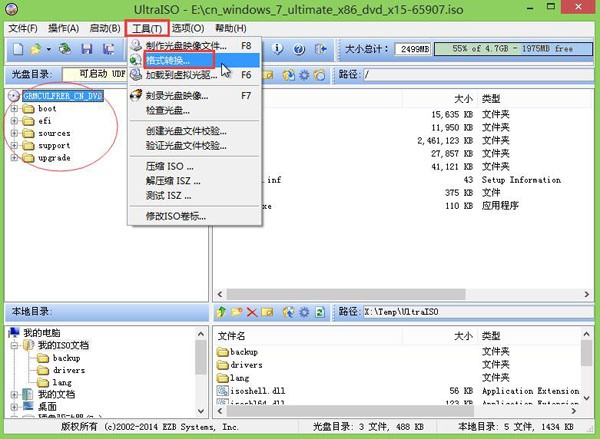
Task: Click the 类型 column header in disc list
Action: (x=491, y=99)
